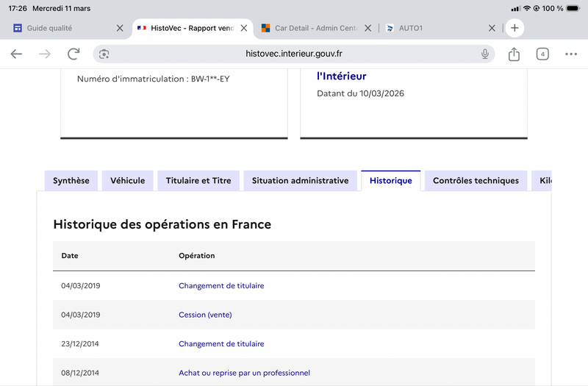Focus the histovec.interieur.gouv.fr address field
Viewport: 588px width, 386px height.
293,54
